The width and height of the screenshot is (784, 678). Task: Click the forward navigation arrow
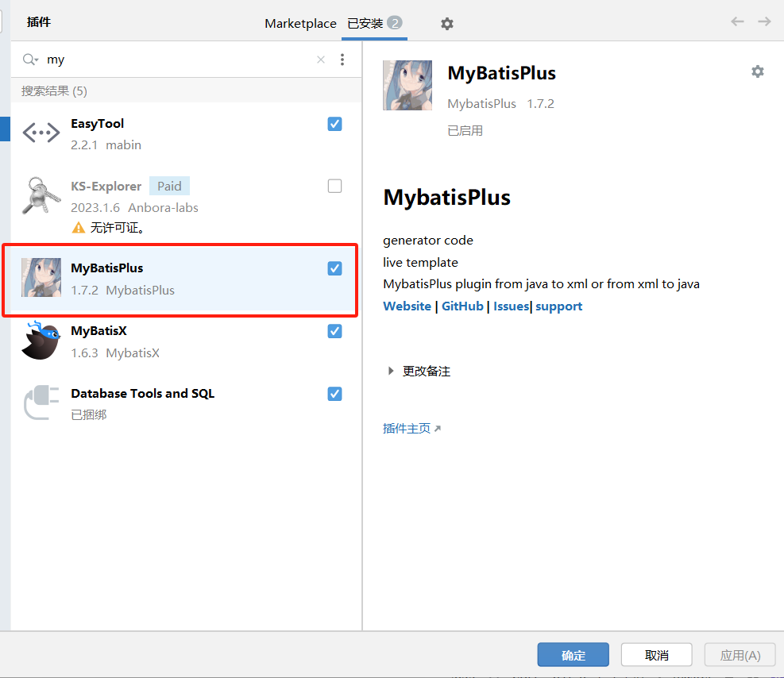click(x=765, y=22)
